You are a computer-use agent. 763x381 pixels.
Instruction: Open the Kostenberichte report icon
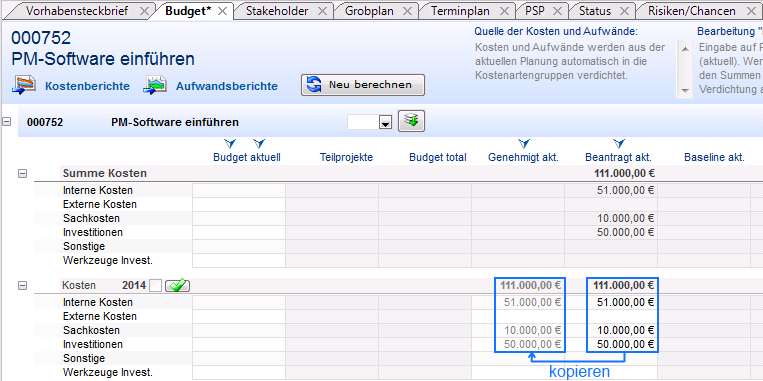point(25,85)
